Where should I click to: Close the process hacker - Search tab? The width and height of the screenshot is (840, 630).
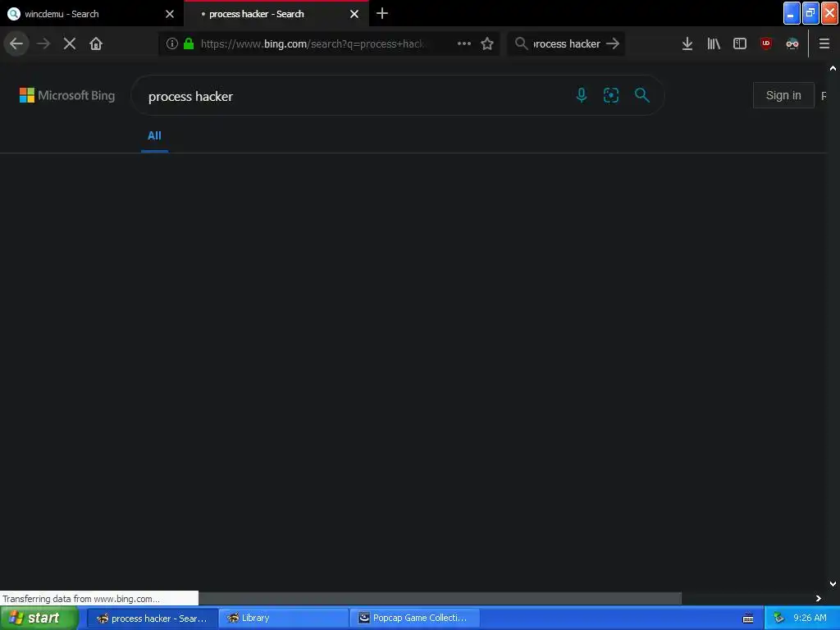[x=354, y=14]
